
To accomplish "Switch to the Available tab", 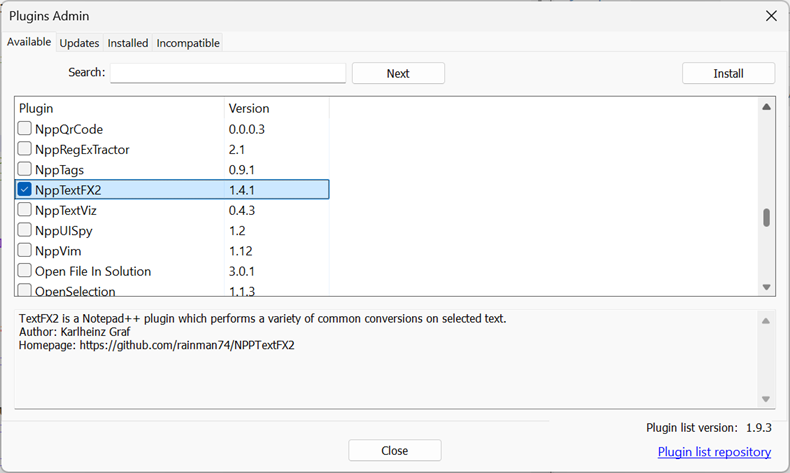I will (x=29, y=42).
